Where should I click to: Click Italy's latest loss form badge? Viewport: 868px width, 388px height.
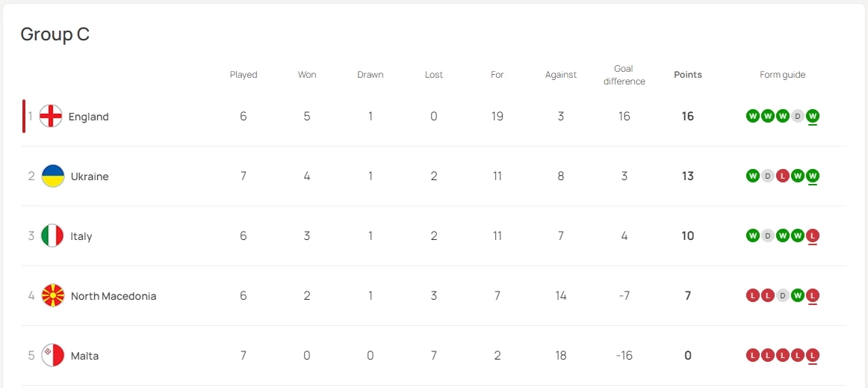(x=813, y=235)
